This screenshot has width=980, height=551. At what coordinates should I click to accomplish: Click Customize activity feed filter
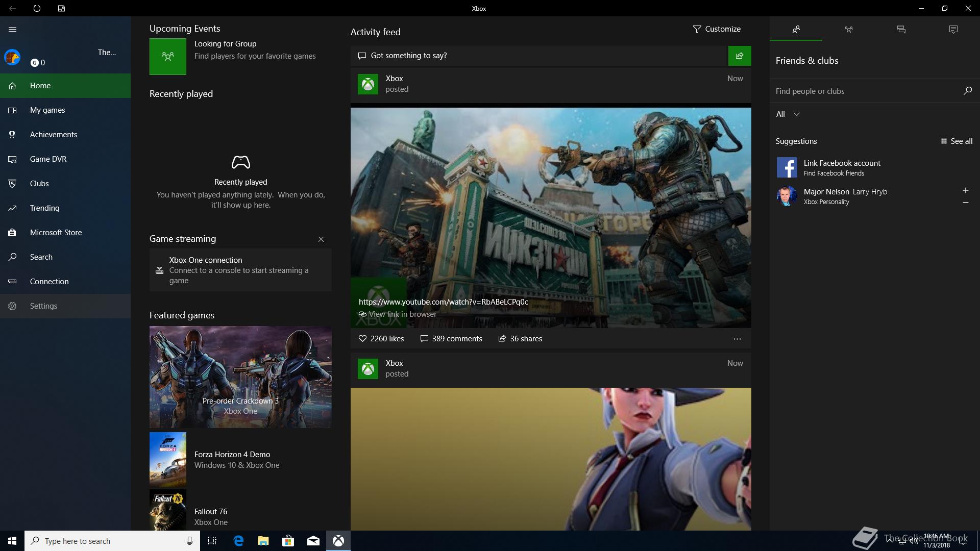[717, 29]
